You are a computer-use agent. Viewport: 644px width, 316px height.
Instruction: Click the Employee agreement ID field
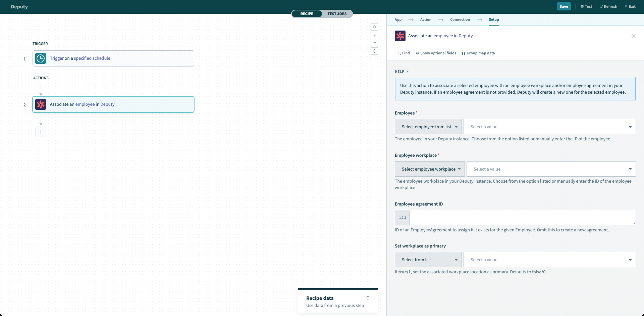click(x=522, y=218)
